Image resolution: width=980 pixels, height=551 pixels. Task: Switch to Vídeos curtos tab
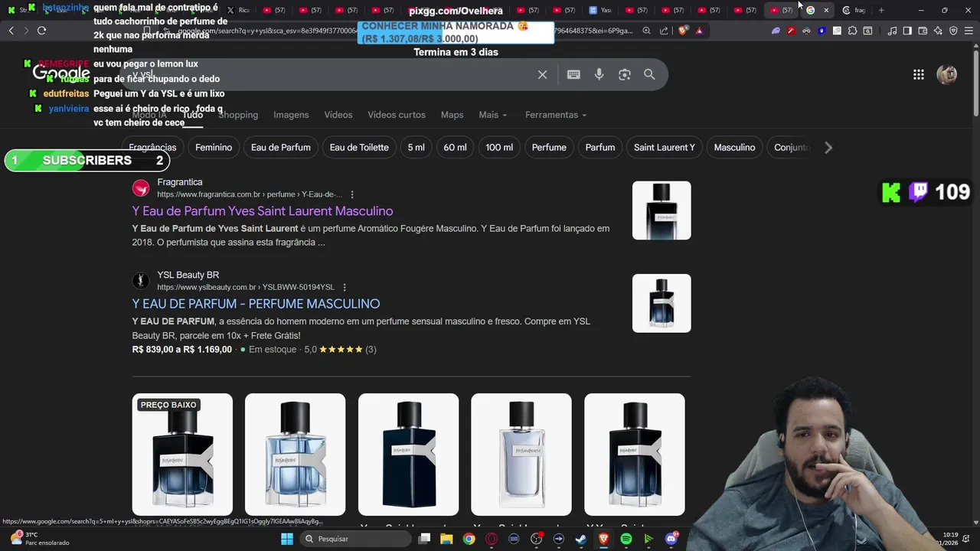tap(397, 115)
